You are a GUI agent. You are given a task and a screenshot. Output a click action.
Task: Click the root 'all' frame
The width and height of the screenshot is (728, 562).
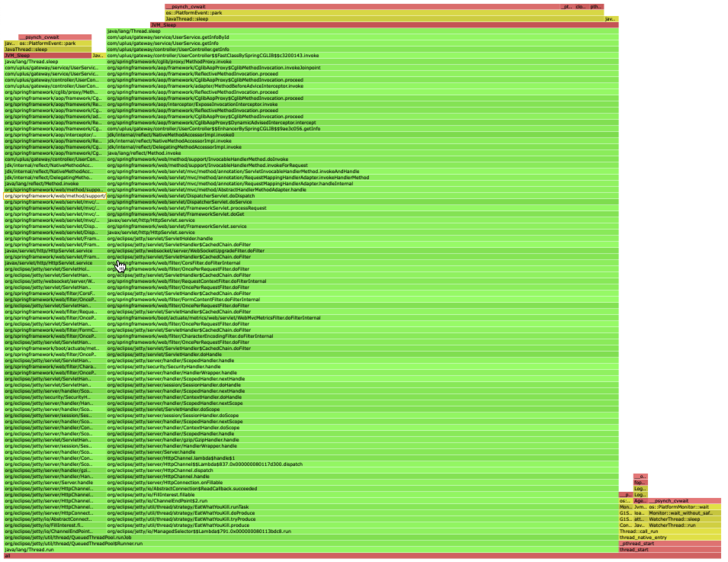(362, 556)
